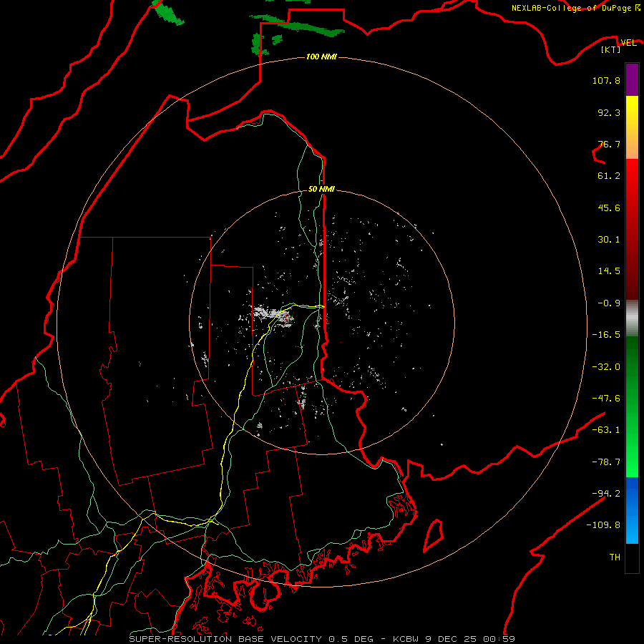
Task: Click the TH label on the legend
Action: tap(615, 557)
